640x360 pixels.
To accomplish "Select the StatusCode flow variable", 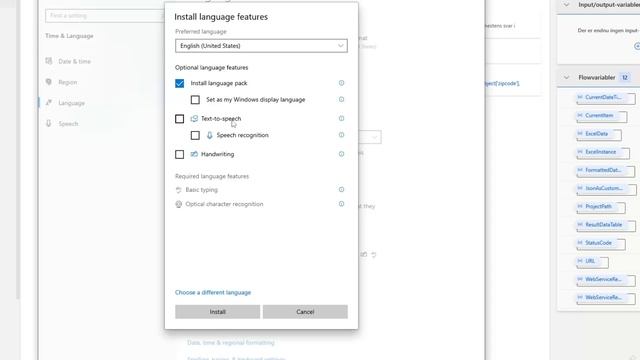I will 601,244.
